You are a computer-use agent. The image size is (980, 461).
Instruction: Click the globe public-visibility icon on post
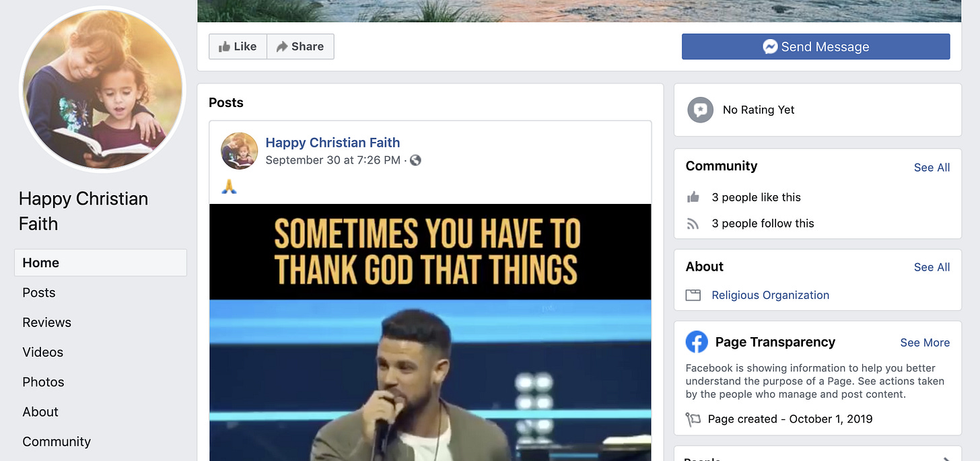[415, 160]
